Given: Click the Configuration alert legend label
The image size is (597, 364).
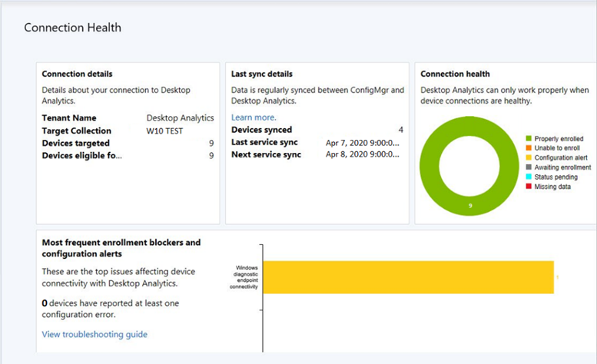Looking at the screenshot, I should pos(561,157).
